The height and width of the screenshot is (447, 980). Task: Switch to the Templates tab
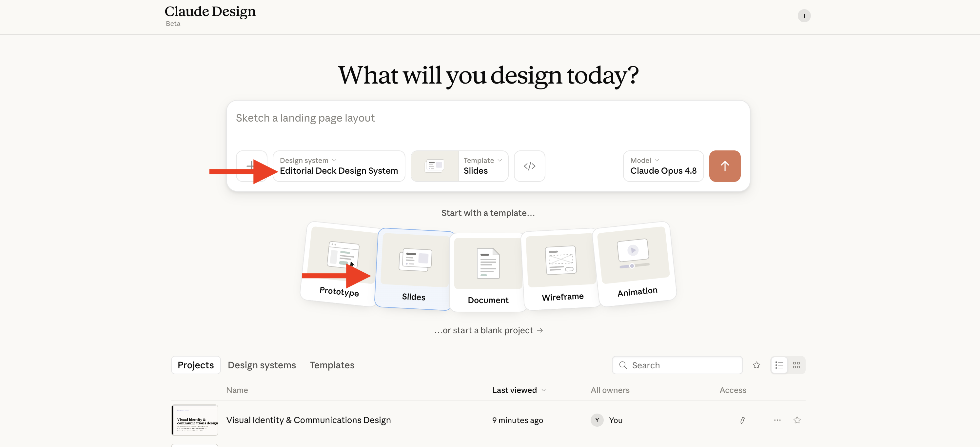point(332,365)
